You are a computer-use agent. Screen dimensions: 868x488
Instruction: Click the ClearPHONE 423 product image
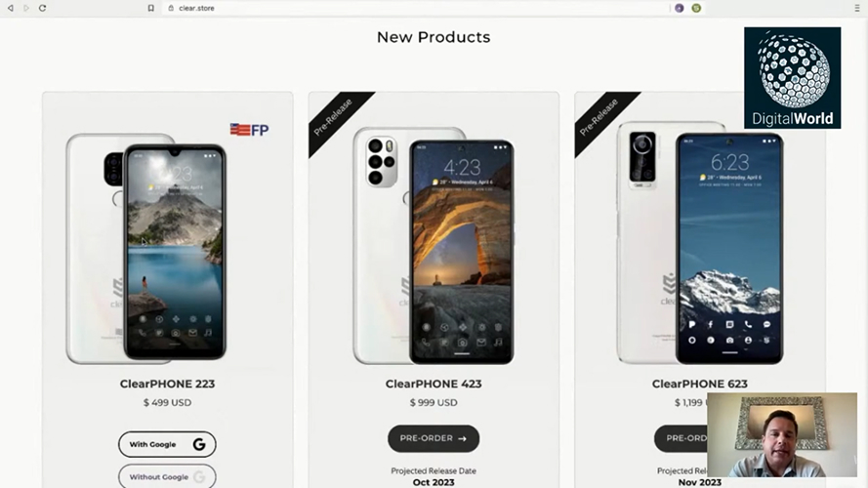coord(434,245)
